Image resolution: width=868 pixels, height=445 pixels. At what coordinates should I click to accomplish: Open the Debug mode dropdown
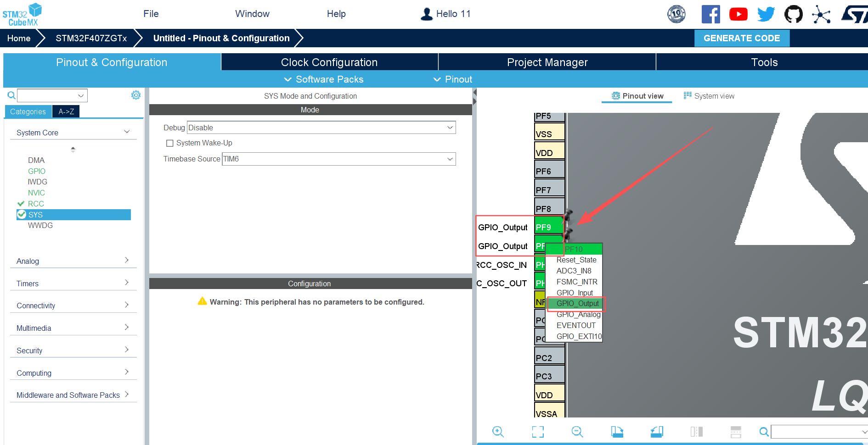coord(321,128)
